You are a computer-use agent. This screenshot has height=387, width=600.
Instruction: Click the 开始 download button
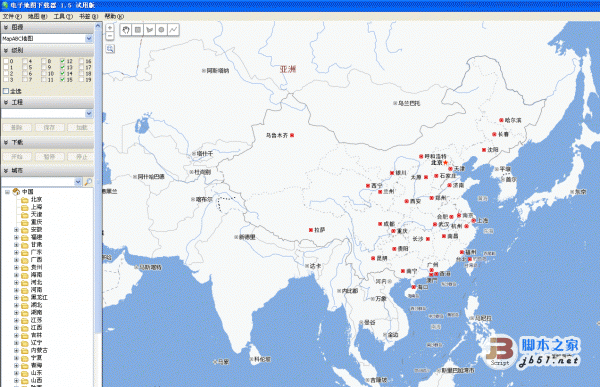coord(17,157)
